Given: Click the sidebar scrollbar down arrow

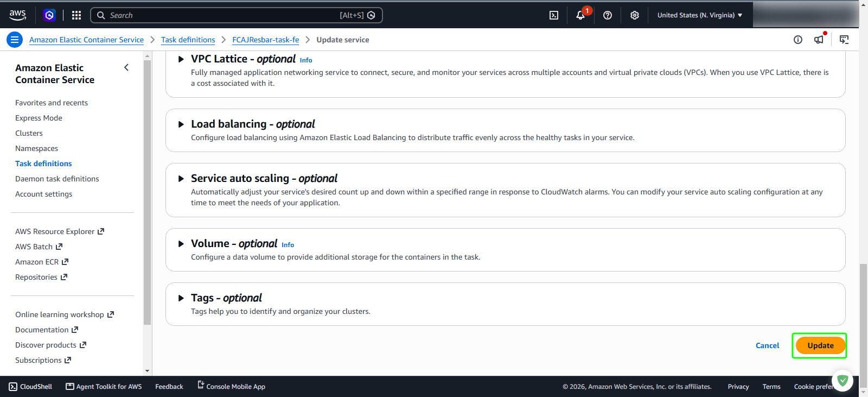Looking at the screenshot, I should click(147, 371).
